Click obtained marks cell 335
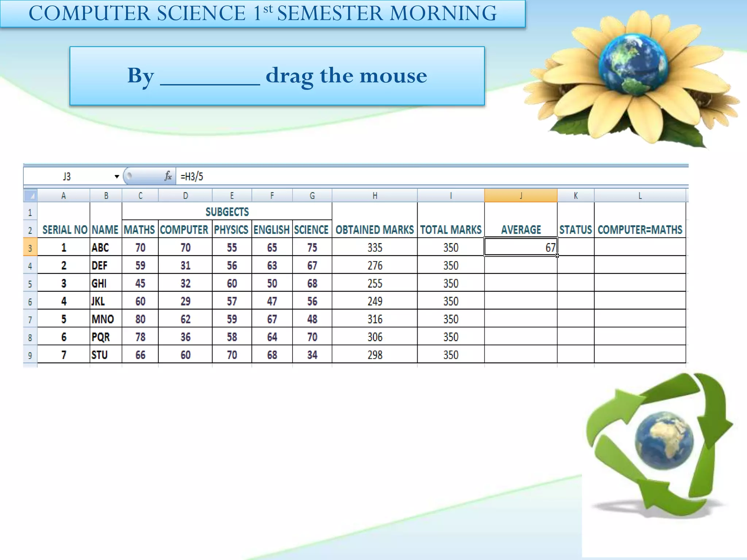The image size is (747, 560). pos(375,247)
